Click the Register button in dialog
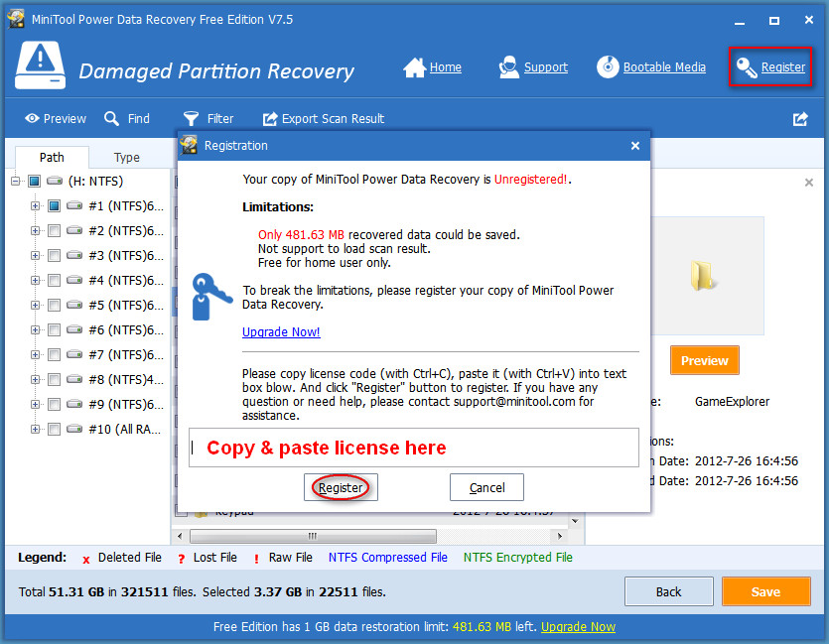The image size is (829, 644). click(341, 487)
